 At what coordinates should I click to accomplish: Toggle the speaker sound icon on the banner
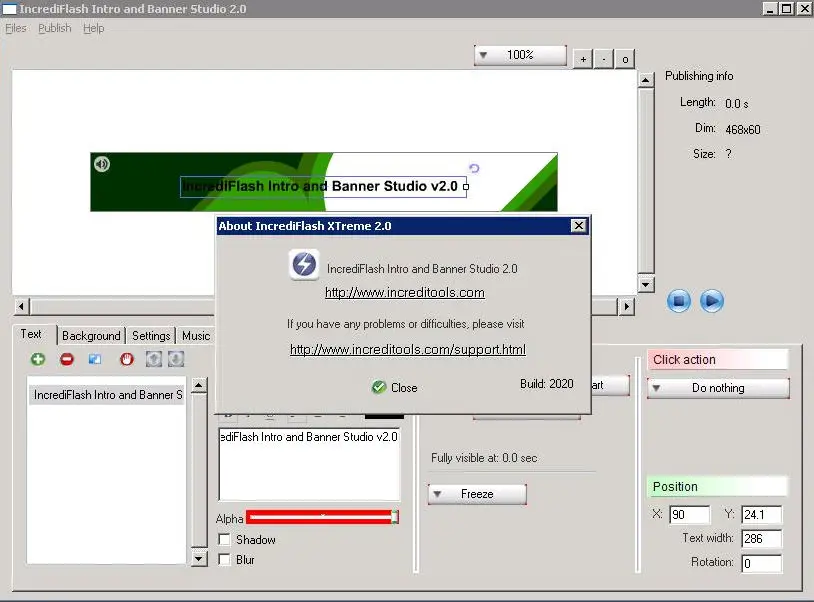102,164
